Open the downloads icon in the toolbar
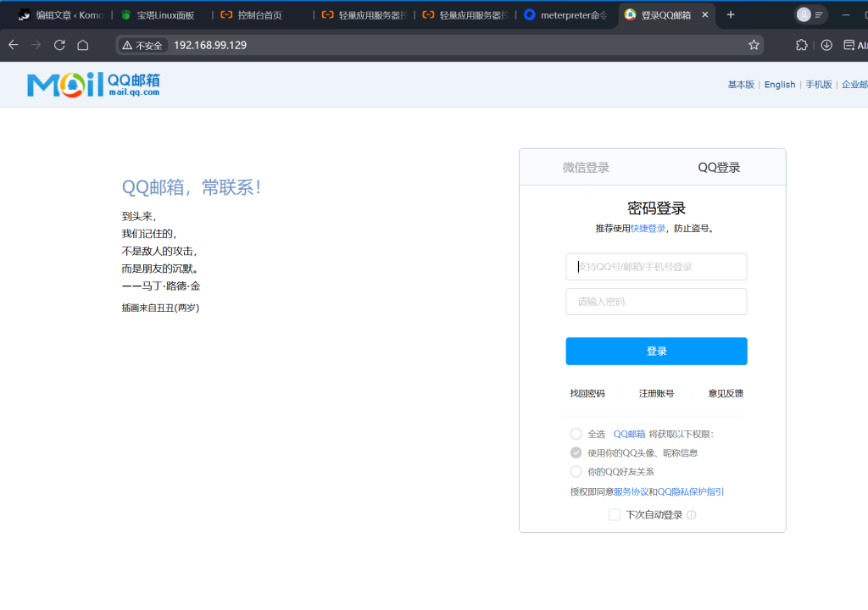The height and width of the screenshot is (610, 868). pyautogui.click(x=826, y=45)
